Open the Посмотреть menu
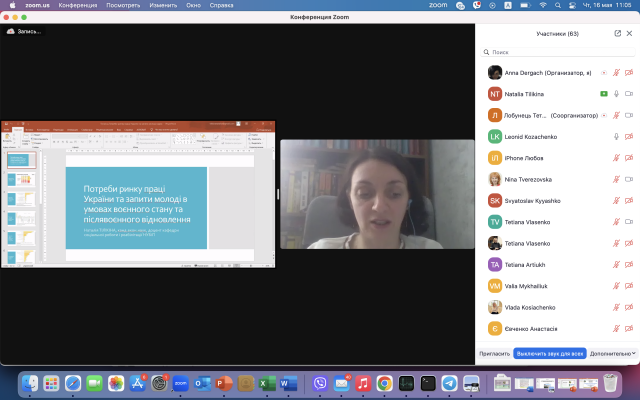640x400 pixels. coord(123,5)
